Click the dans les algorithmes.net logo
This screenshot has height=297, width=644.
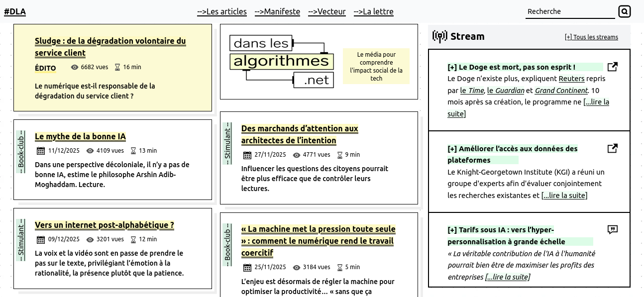click(x=281, y=62)
